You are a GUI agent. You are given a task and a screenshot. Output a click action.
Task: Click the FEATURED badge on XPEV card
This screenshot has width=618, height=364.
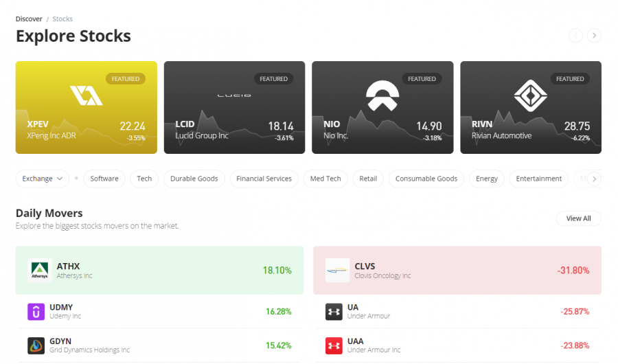(126, 79)
